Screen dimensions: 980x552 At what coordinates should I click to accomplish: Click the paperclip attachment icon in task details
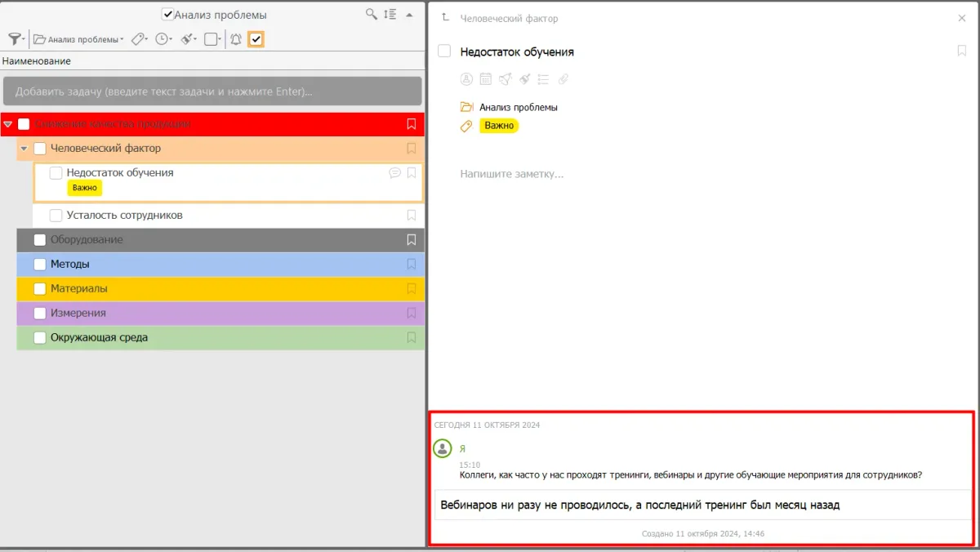point(563,79)
